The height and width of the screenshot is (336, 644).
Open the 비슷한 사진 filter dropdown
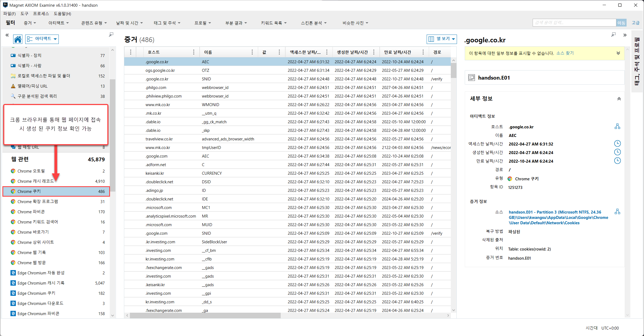pyautogui.click(x=355, y=23)
